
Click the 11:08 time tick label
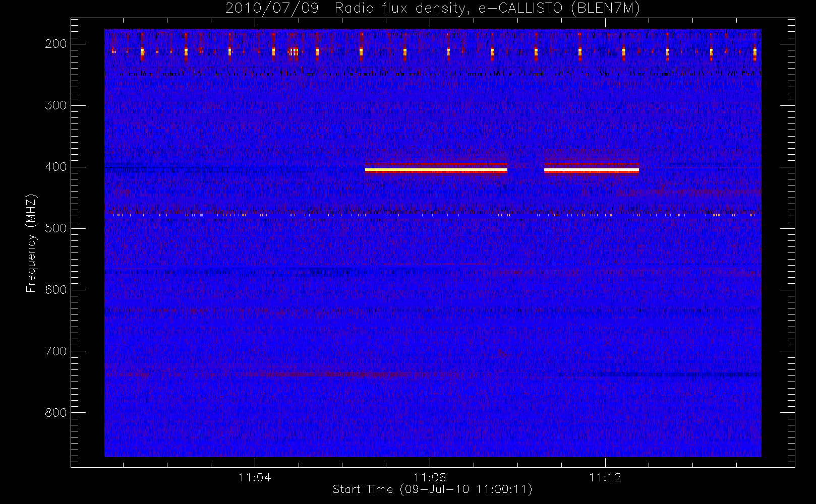click(x=430, y=477)
